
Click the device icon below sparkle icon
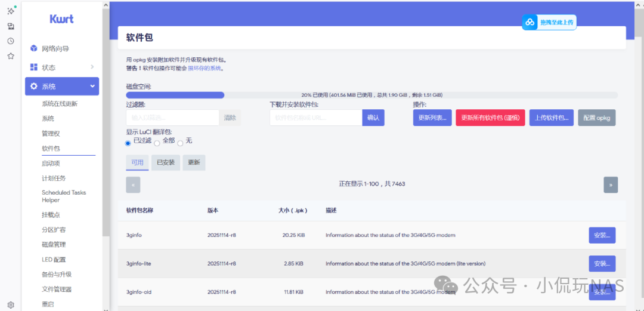pyautogui.click(x=11, y=26)
